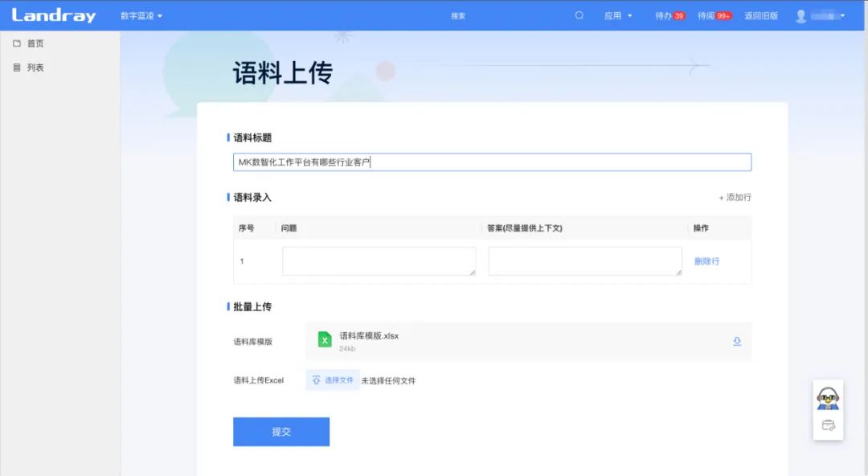Image resolution: width=868 pixels, height=476 pixels.
Task: Click the upload icon beside 选择文件
Action: 315,380
